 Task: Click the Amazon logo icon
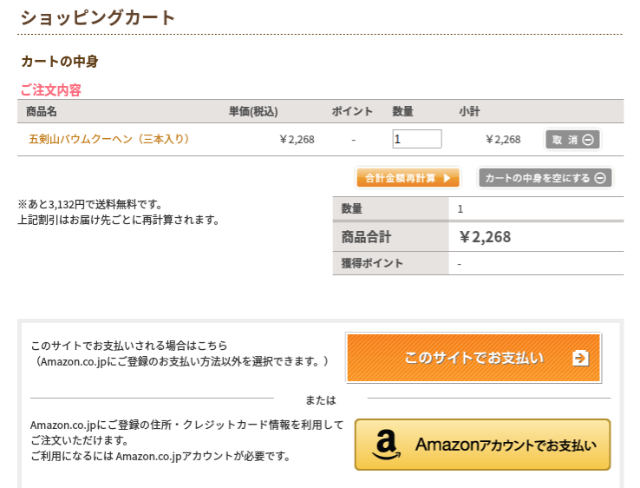[x=386, y=445]
